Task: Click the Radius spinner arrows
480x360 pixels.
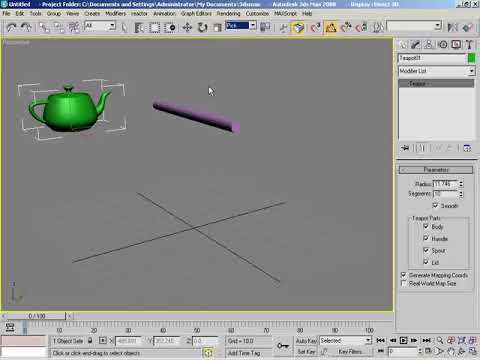Action: [x=461, y=184]
